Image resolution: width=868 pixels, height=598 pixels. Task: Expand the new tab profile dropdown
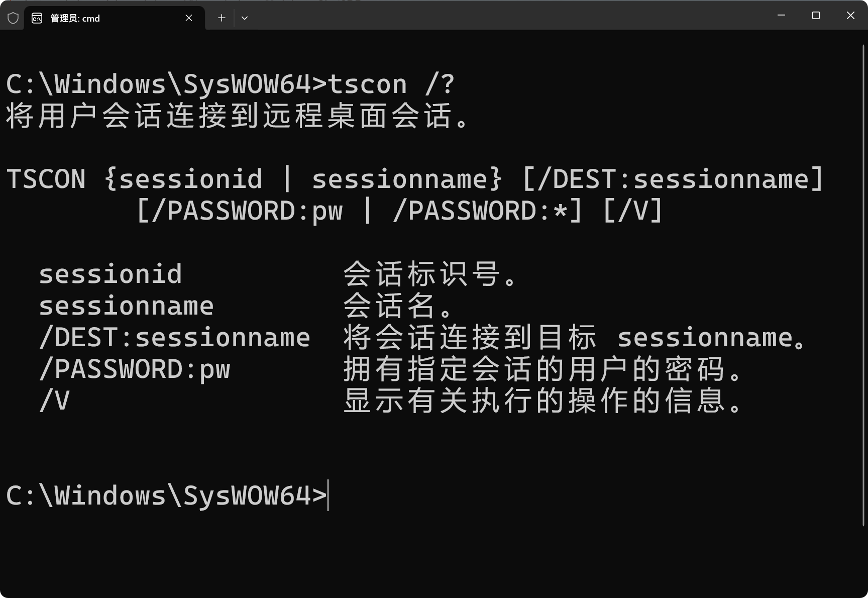point(245,18)
